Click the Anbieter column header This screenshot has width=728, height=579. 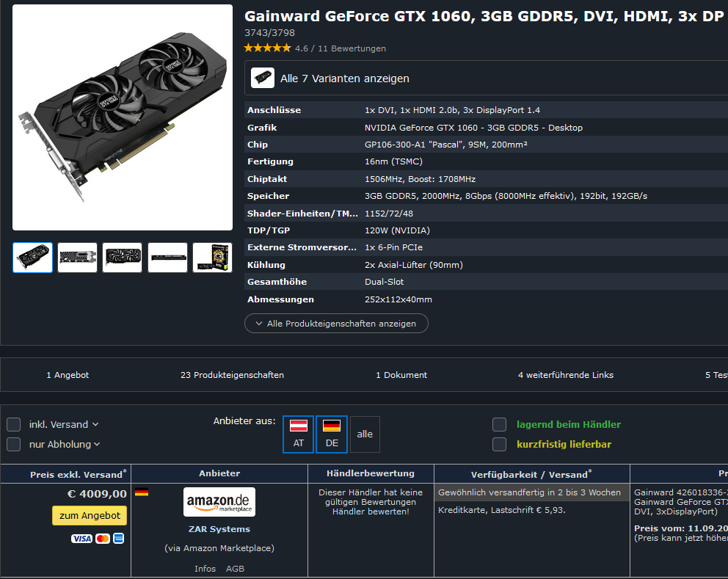tap(219, 473)
